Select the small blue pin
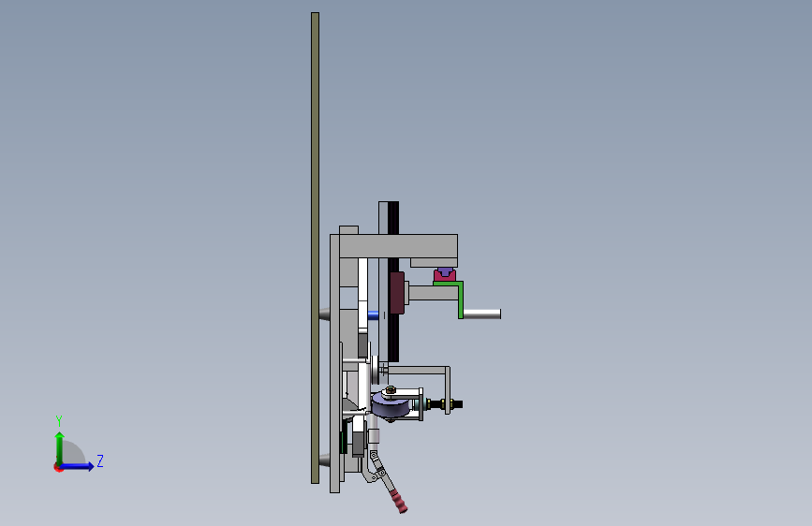812x526 pixels. click(x=374, y=314)
